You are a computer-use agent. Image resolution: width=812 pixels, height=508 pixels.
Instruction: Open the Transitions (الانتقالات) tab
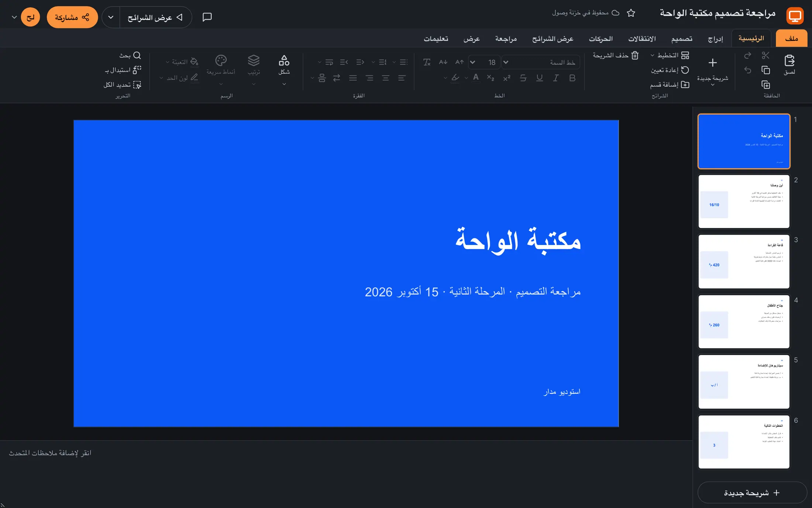pos(642,38)
